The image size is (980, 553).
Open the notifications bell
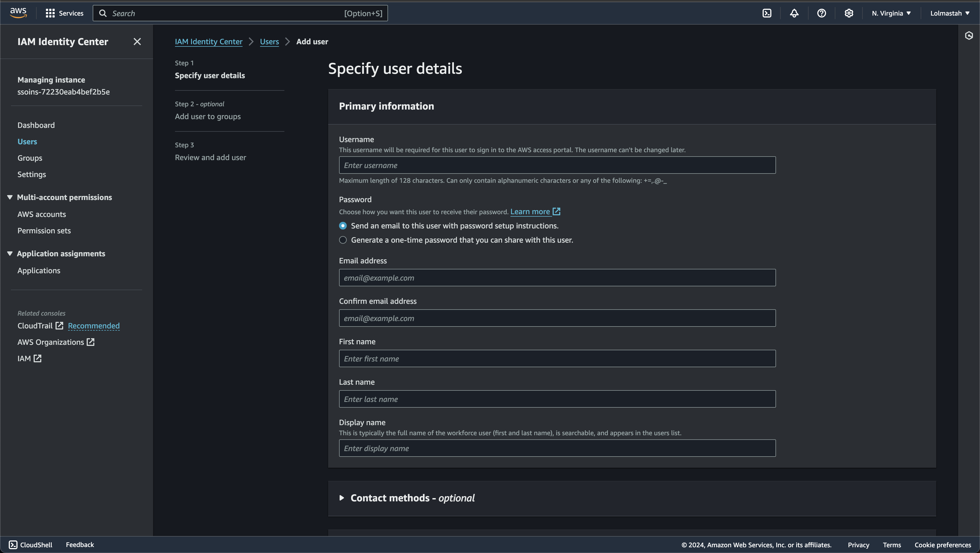pyautogui.click(x=794, y=13)
